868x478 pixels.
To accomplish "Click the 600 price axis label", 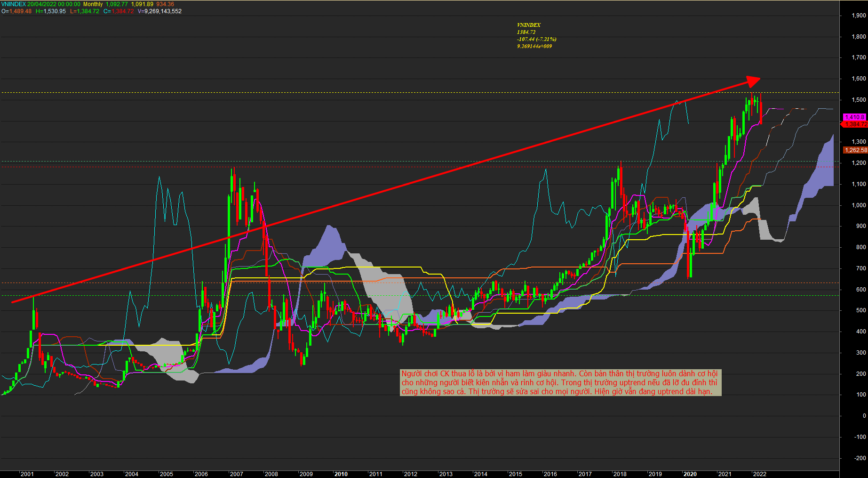I will point(861,290).
